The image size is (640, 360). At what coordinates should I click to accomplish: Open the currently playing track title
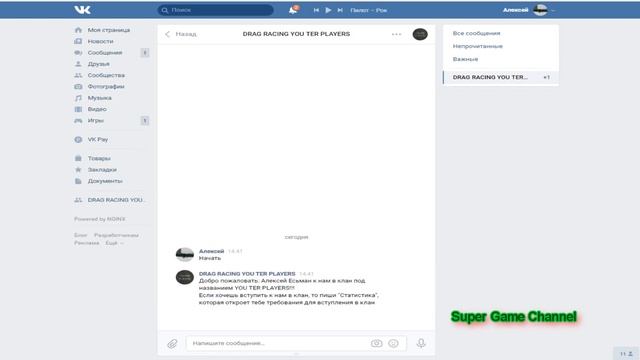click(369, 10)
